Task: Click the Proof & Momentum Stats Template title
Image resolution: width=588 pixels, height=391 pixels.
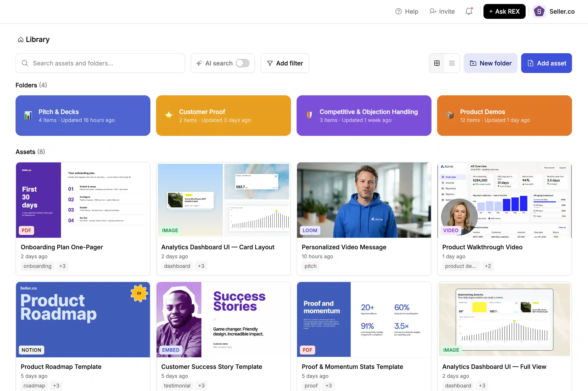Action: tap(352, 367)
